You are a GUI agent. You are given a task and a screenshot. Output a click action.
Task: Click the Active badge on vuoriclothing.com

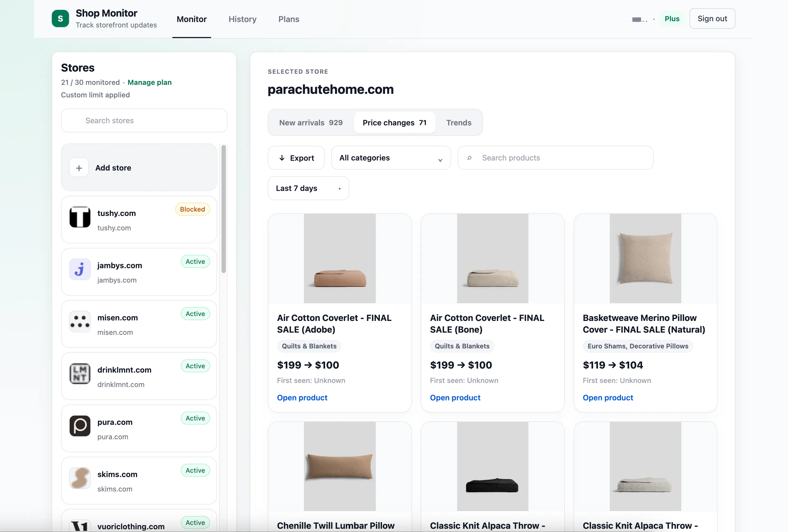click(195, 522)
